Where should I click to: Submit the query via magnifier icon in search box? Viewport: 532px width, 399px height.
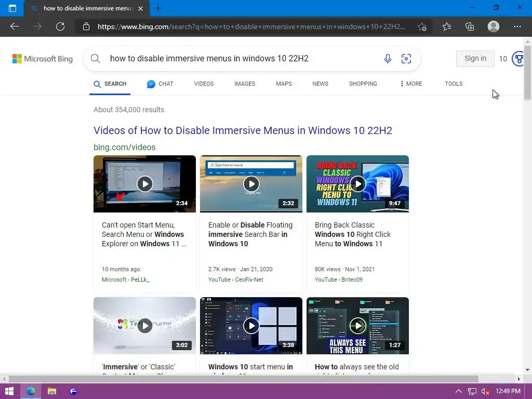[96, 59]
